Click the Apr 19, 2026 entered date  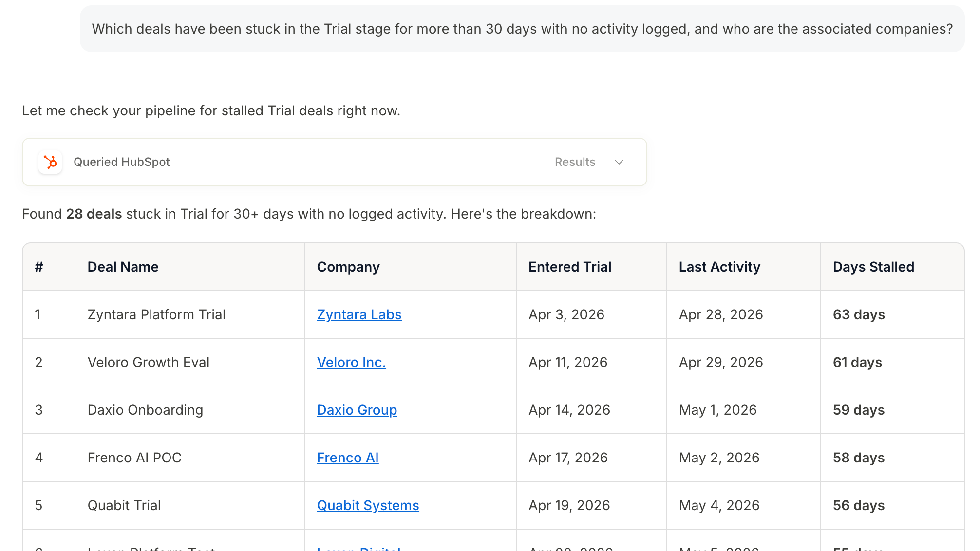click(x=569, y=506)
